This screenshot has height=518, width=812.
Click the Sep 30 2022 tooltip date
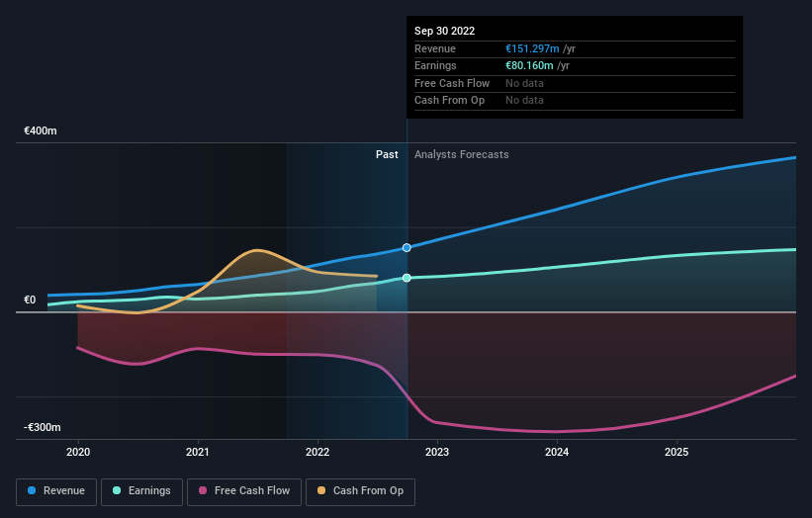[x=444, y=31]
